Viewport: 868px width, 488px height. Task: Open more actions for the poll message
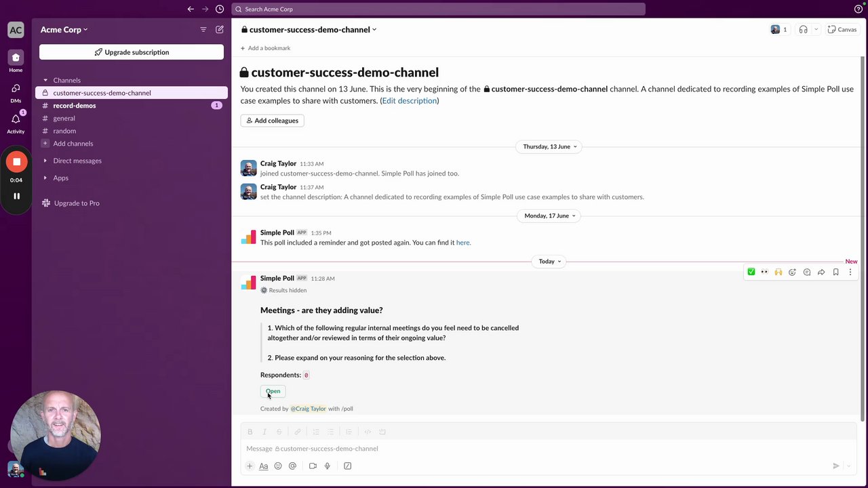point(850,272)
